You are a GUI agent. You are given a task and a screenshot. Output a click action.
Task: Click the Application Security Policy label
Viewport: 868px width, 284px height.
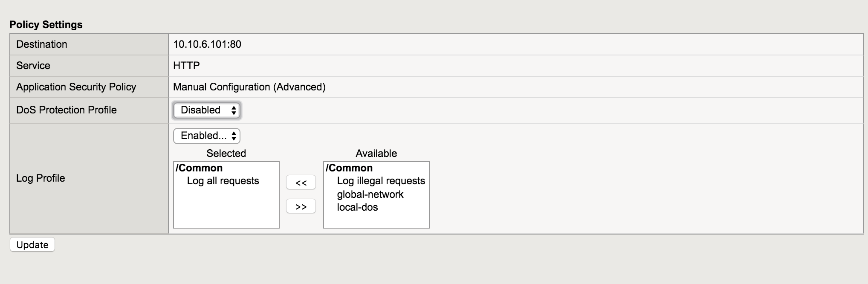coord(76,87)
